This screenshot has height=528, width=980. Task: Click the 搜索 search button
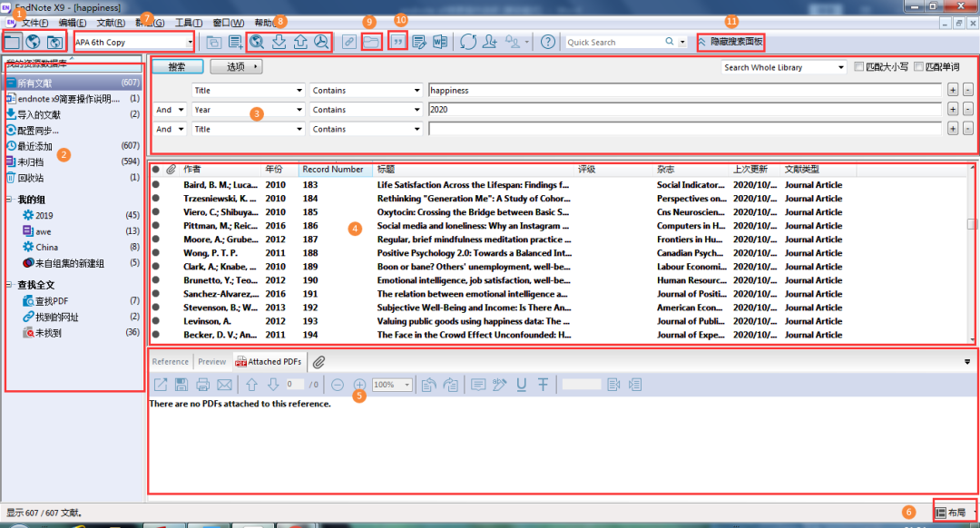coord(178,67)
